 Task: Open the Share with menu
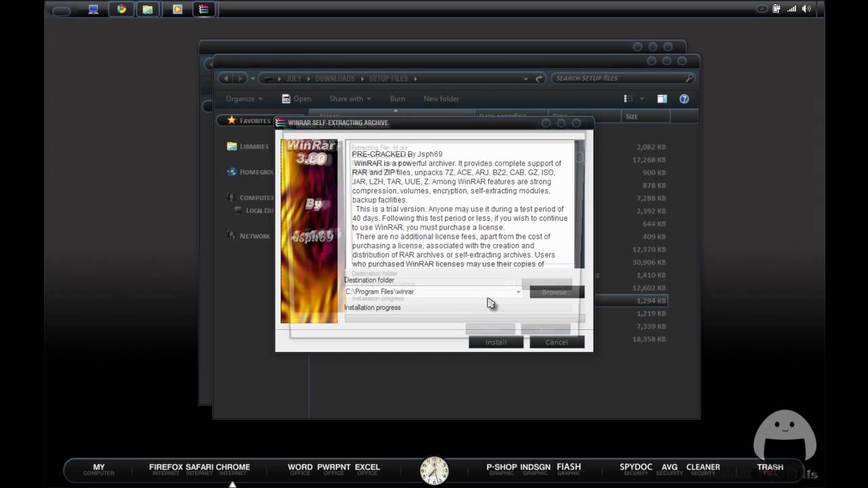(350, 99)
